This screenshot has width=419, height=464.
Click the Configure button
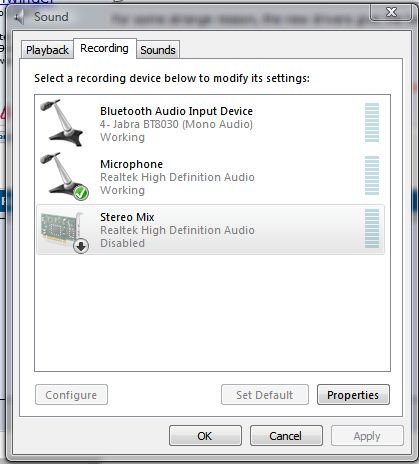[x=71, y=395]
